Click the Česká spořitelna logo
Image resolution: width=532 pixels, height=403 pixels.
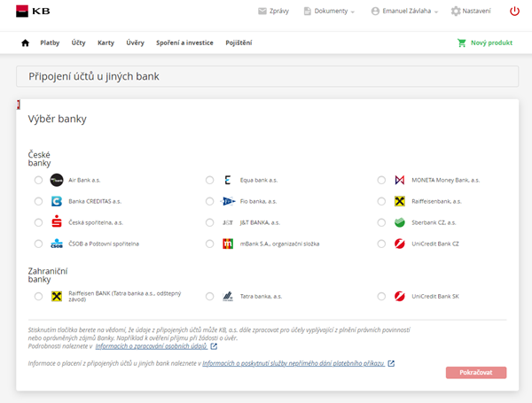pos(57,221)
